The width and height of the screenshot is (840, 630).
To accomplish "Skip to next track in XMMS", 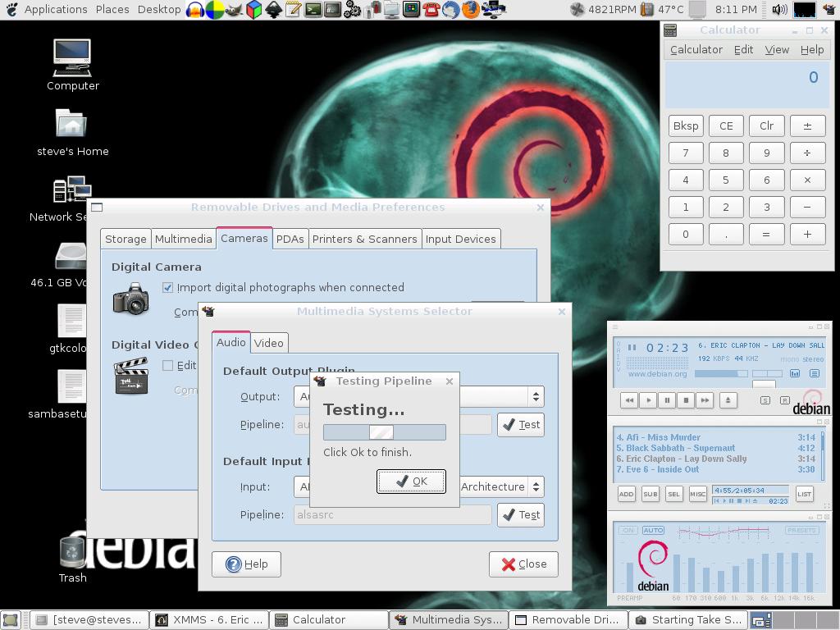I will click(x=705, y=400).
